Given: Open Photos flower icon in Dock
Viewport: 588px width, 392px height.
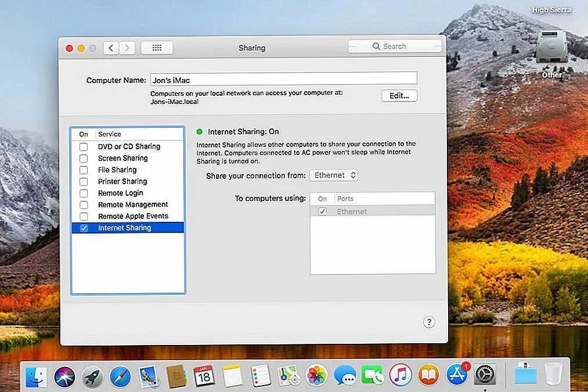Looking at the screenshot, I should point(316,376).
